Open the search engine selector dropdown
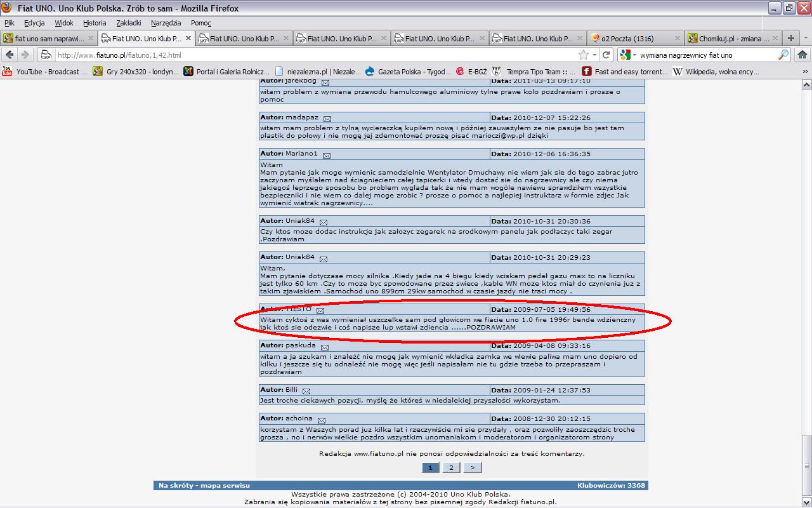The height and width of the screenshot is (508, 812). (628, 55)
